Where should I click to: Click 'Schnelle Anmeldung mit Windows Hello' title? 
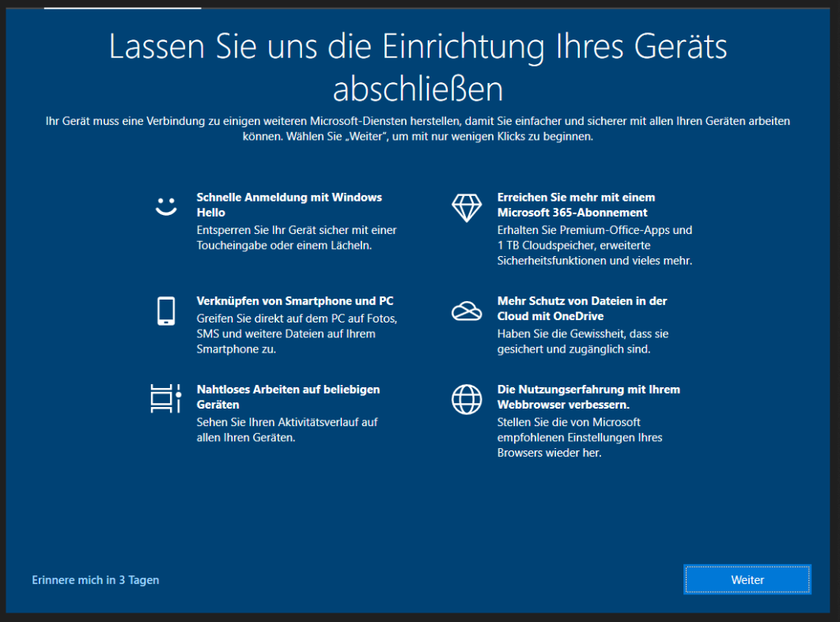[289, 205]
